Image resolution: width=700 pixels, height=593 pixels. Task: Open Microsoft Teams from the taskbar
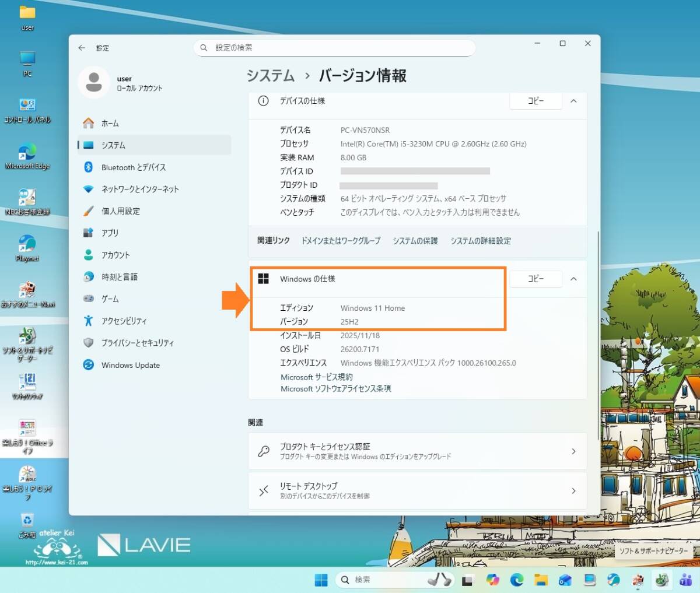pyautogui.click(x=685, y=580)
